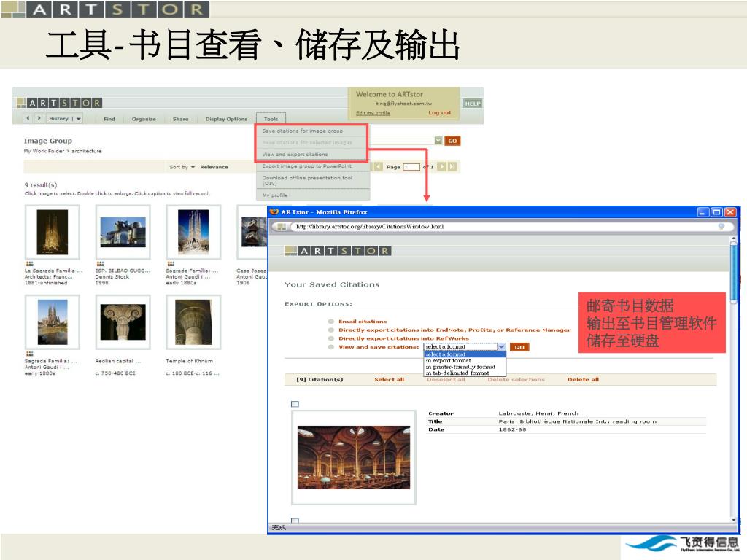
Task: Click the Firefox address bar URL
Action: [370, 227]
